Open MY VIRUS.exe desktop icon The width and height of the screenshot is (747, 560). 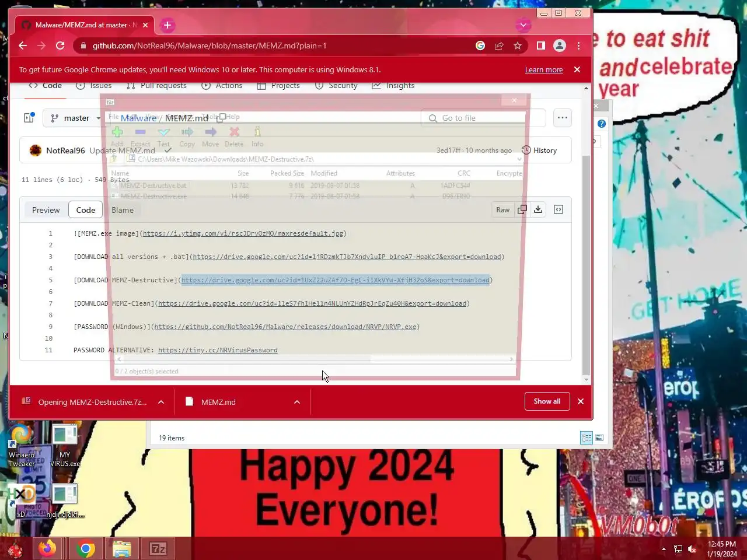(65, 446)
